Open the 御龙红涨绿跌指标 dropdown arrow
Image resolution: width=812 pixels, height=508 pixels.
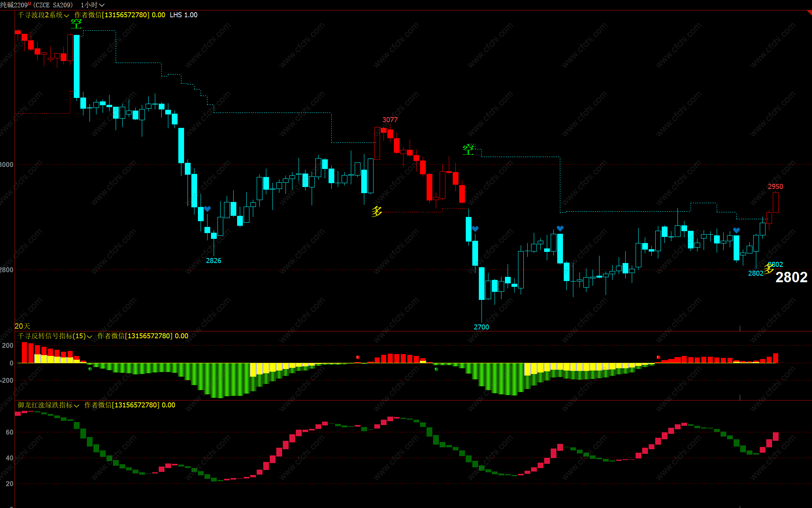click(x=76, y=405)
